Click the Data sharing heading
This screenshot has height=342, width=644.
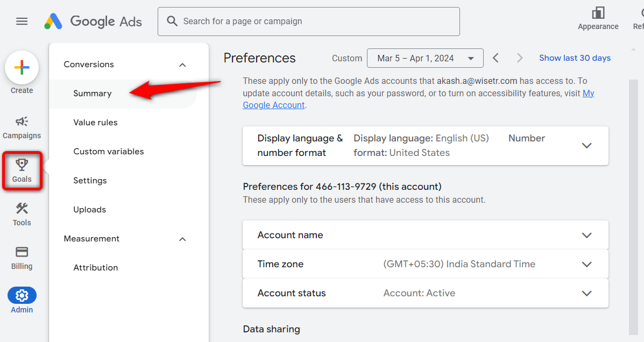point(272,329)
